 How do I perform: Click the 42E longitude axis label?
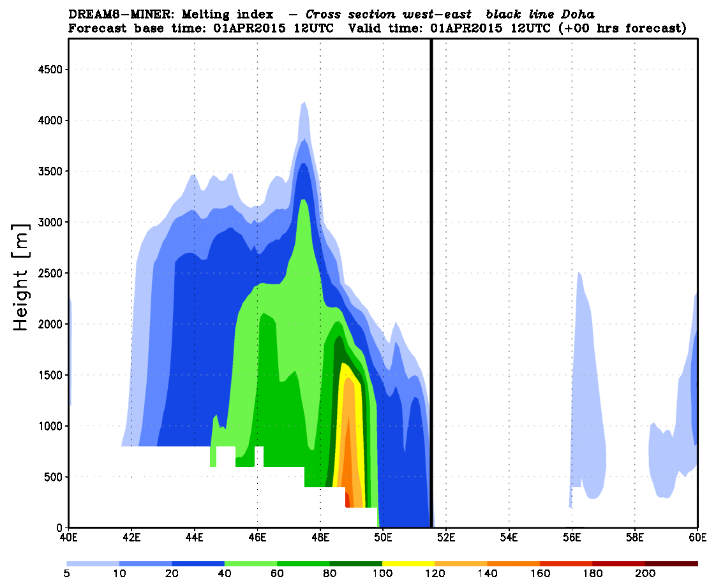coord(131,538)
